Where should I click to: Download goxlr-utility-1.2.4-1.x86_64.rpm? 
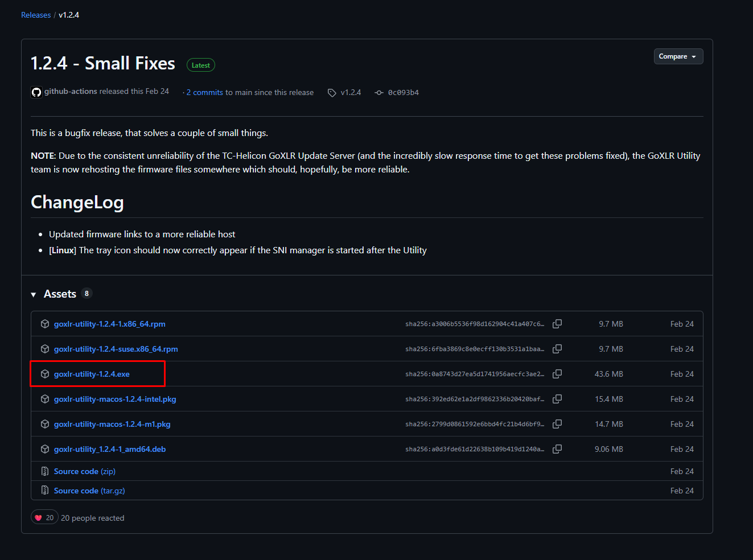pyautogui.click(x=110, y=324)
